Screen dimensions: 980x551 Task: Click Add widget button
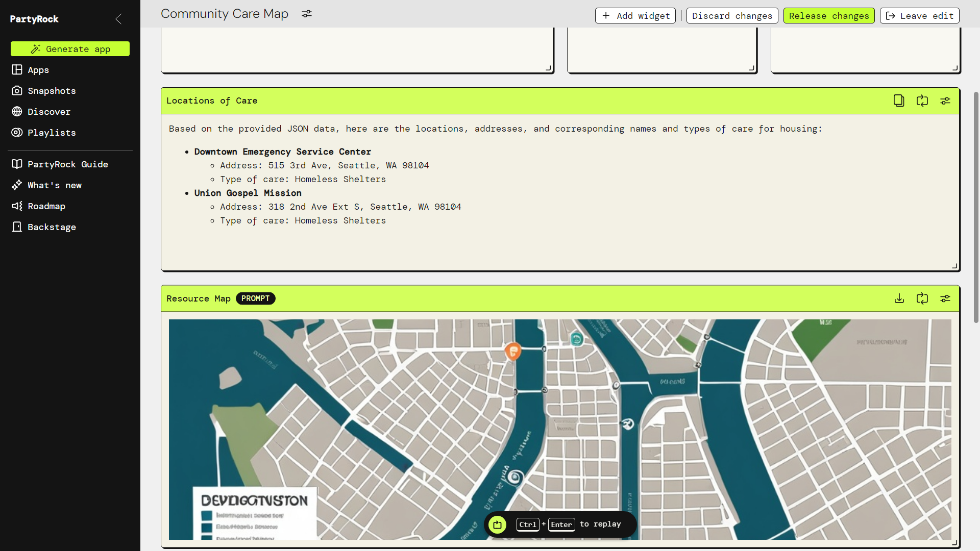[x=635, y=16]
